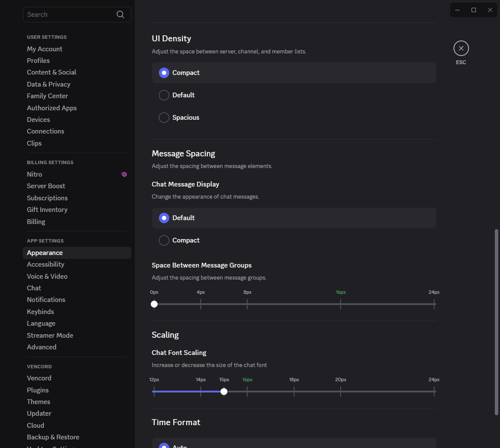This screenshot has width=500, height=448.
Task: Select Spacious UI Density option
Action: 164,118
